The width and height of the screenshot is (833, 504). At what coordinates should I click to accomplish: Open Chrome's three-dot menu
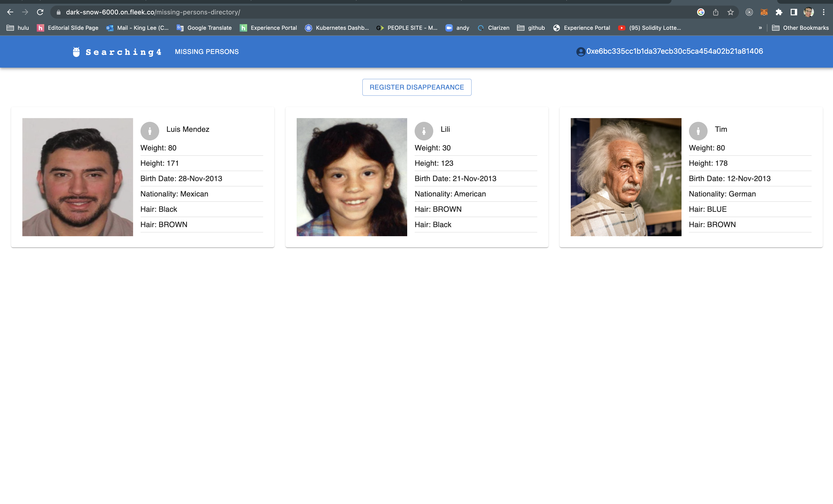(823, 12)
